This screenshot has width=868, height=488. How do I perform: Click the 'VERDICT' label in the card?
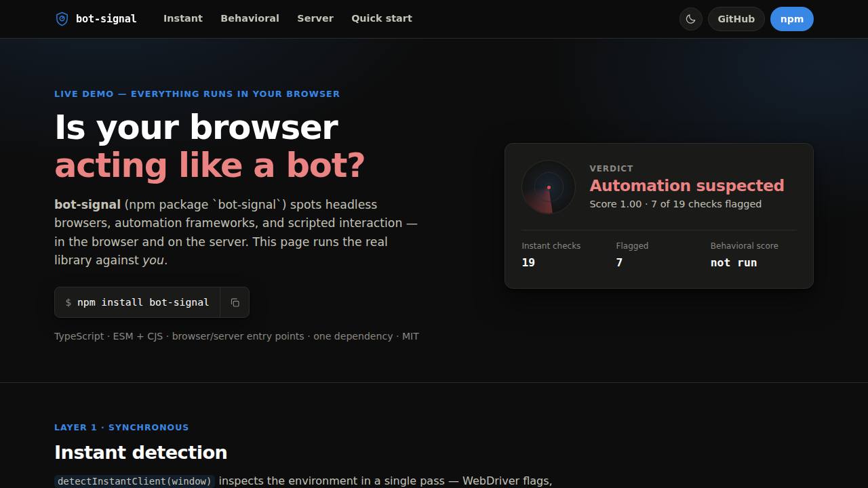(x=612, y=169)
